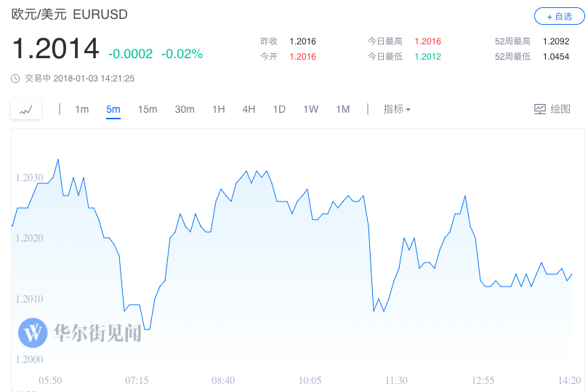Click the 华尔街见闻 watermark logo
Screen dimensions: 588x392
(80, 332)
